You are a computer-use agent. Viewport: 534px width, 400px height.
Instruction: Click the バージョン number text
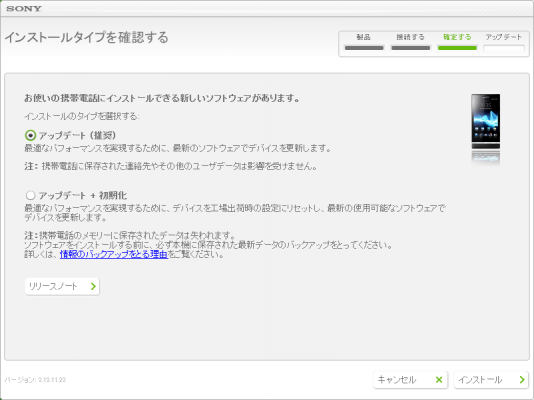(35, 380)
